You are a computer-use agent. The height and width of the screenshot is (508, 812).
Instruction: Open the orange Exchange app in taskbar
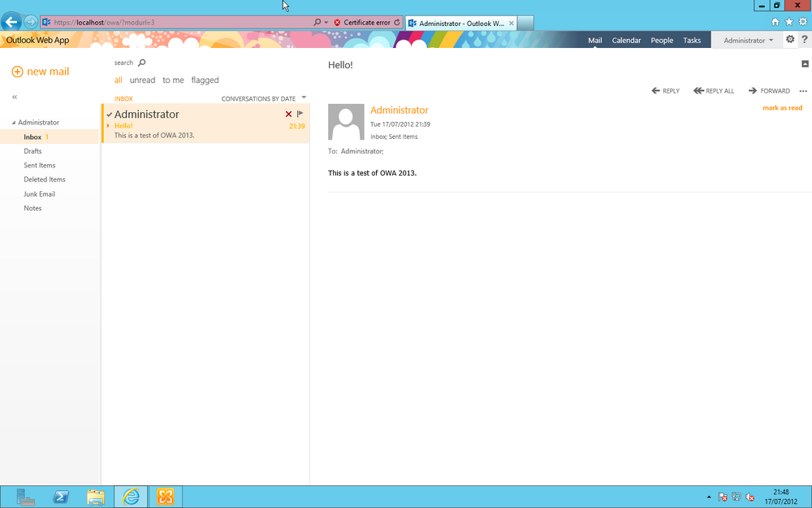[x=166, y=497]
